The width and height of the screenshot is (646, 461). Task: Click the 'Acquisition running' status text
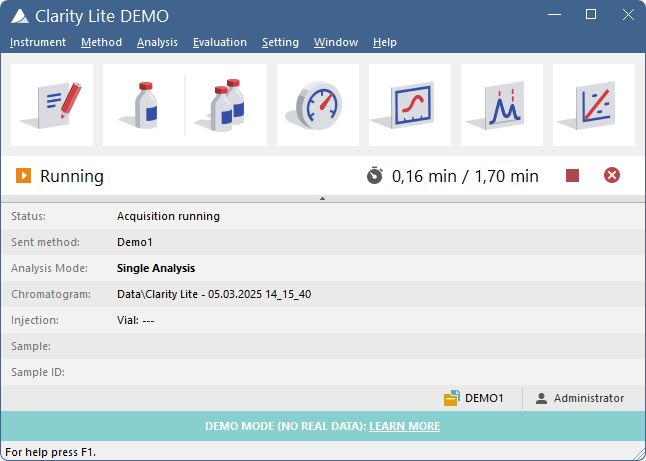click(168, 216)
